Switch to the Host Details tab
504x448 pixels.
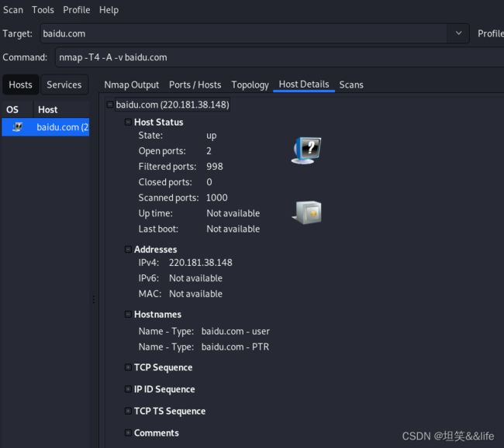[304, 84]
